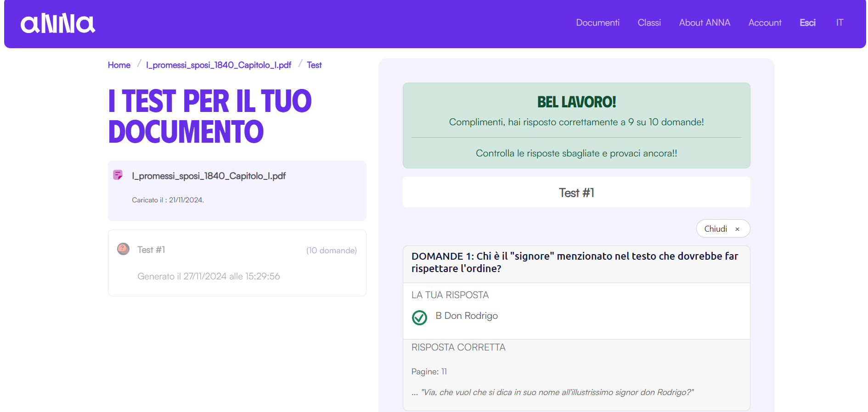The width and height of the screenshot is (868, 412).
Task: Click the PDF filename in the breadcrumb
Action: [219, 65]
